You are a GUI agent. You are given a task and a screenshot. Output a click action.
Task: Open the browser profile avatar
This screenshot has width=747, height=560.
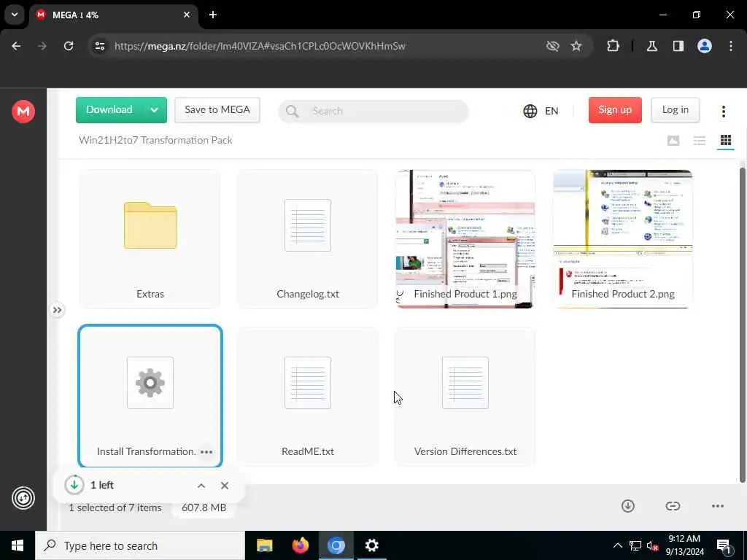(x=705, y=46)
